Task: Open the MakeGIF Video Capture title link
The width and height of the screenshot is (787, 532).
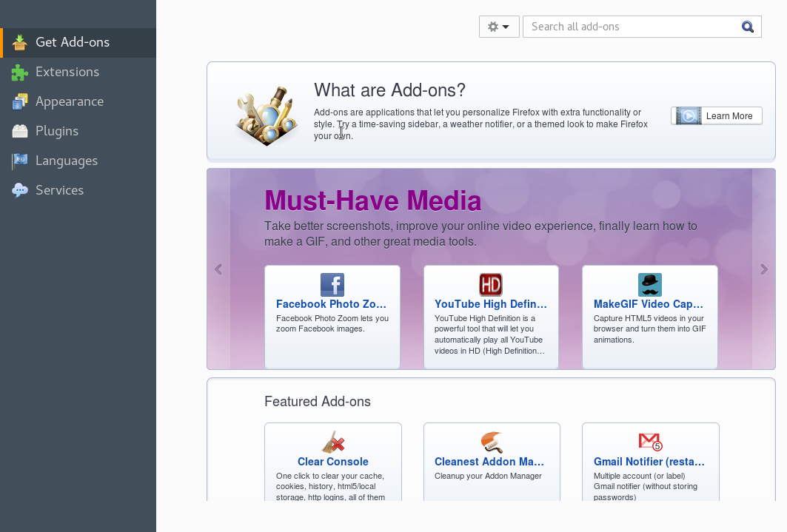Action: (649, 304)
